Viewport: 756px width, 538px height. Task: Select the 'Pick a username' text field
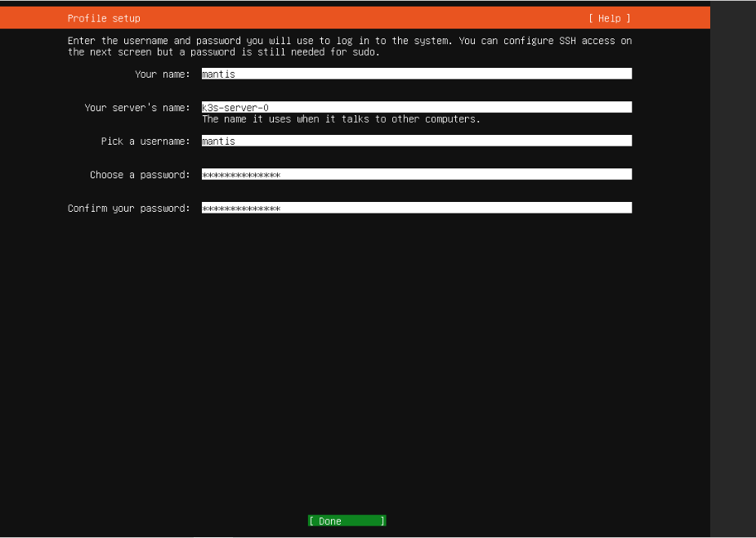416,141
